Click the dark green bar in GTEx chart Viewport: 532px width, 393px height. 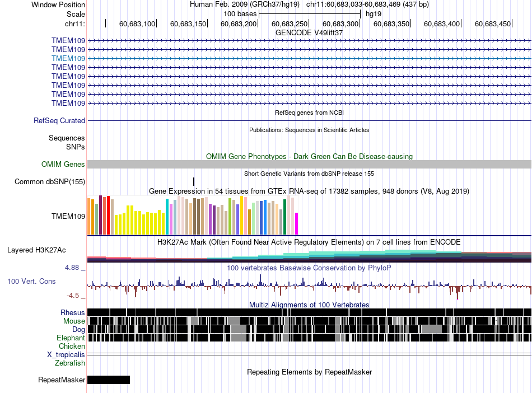pos(285,217)
